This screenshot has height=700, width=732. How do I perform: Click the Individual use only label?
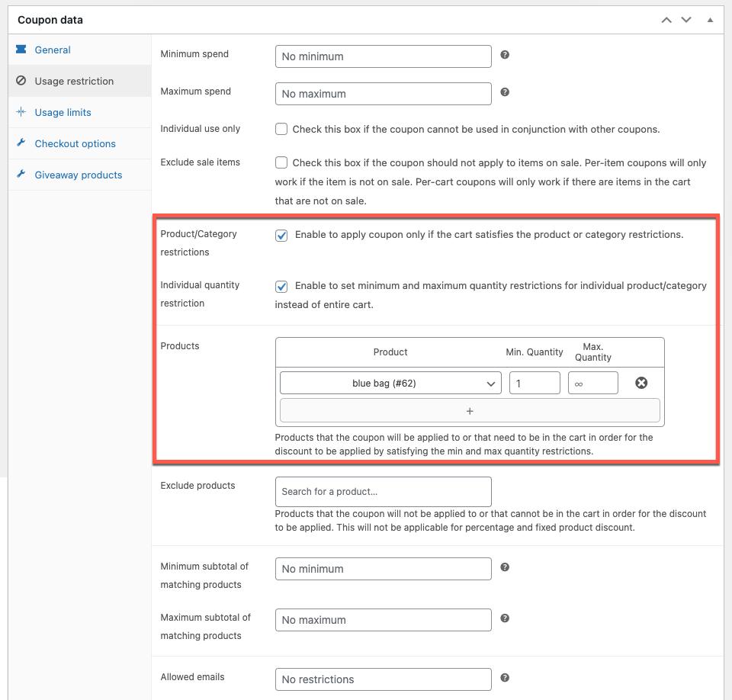click(201, 128)
